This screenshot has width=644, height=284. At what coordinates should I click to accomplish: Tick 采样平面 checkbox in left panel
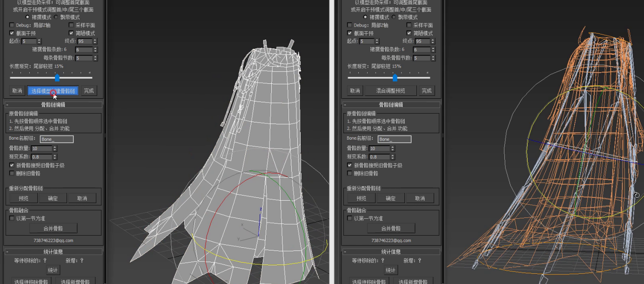click(x=71, y=25)
